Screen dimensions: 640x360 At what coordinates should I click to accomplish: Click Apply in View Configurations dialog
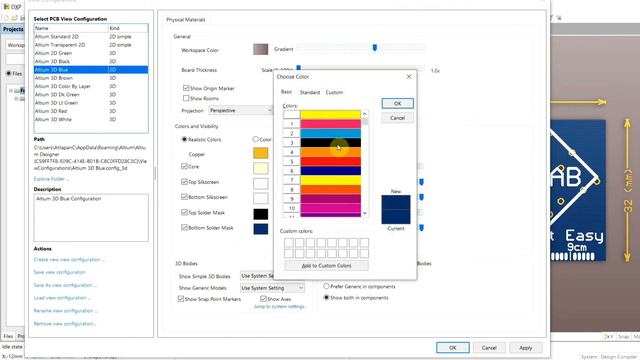(526, 348)
